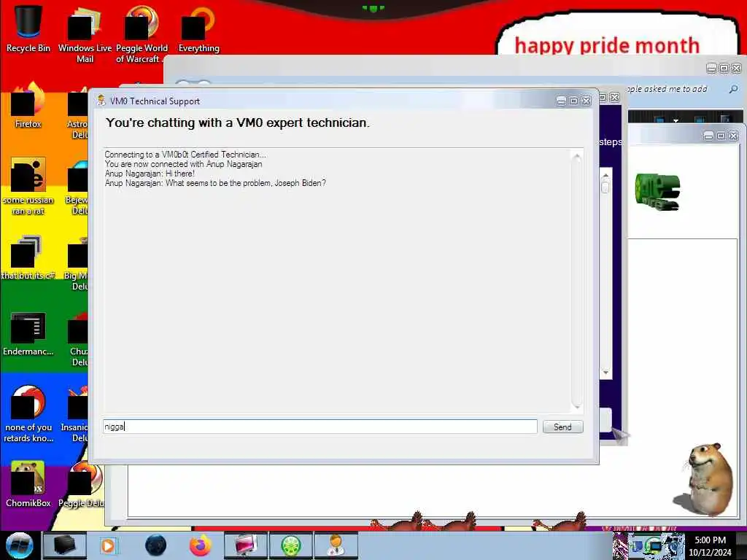Open the Chuz... Deluxe desktop shortcut
Viewport: 747px width, 560px height.
point(79,339)
